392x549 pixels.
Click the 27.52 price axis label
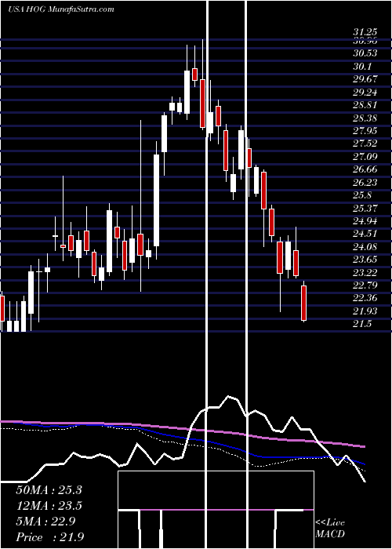(365, 144)
